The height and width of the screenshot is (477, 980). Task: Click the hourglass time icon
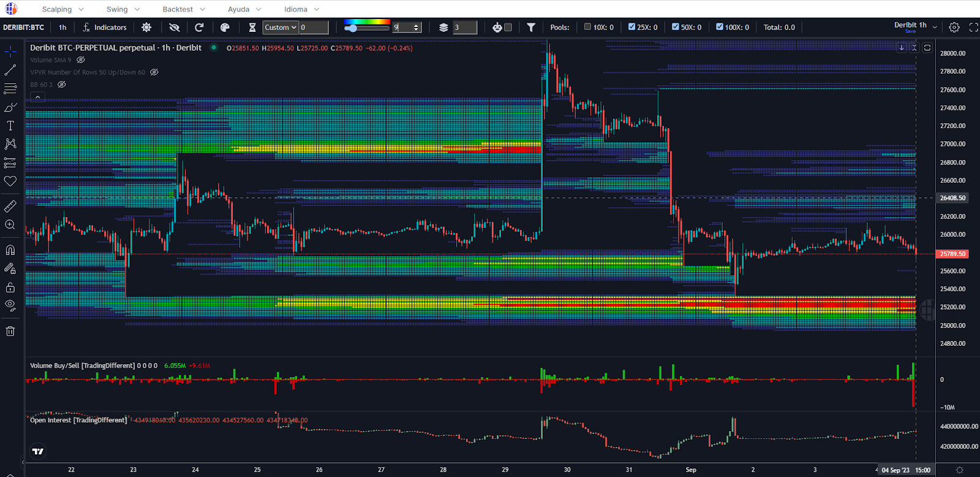pos(252,28)
